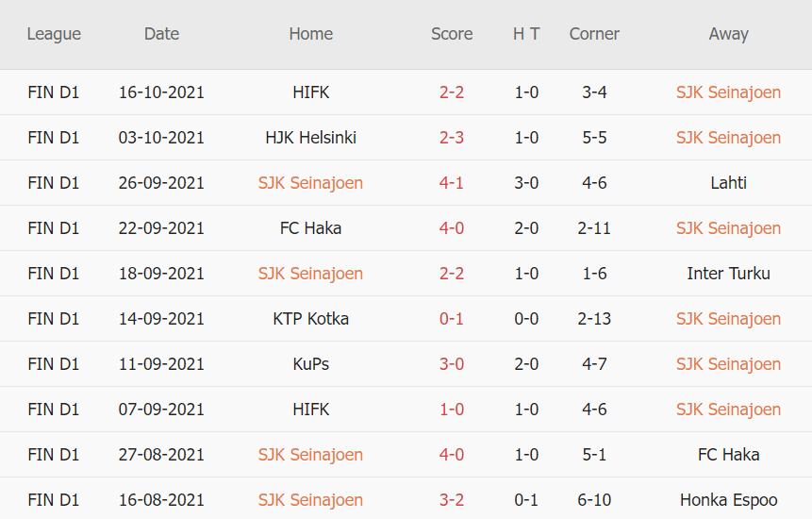Click the League column header
This screenshot has width=812, height=519.
tap(54, 34)
